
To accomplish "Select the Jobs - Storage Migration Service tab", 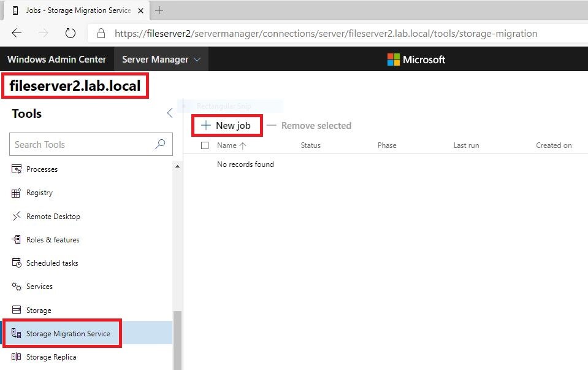I will 77,10.
